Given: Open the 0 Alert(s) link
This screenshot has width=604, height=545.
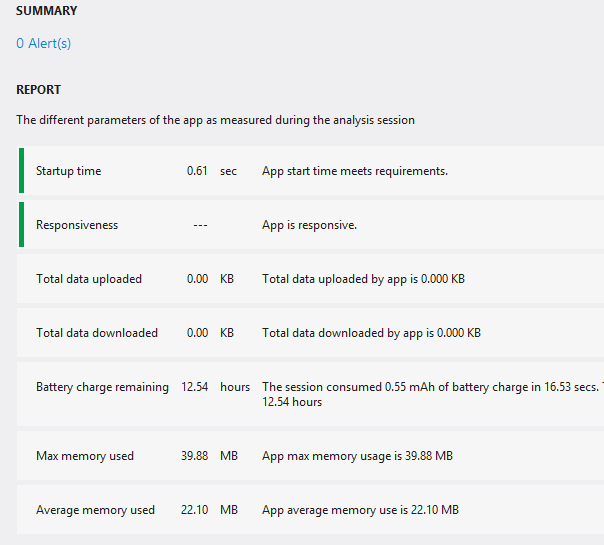Looking at the screenshot, I should pos(43,43).
